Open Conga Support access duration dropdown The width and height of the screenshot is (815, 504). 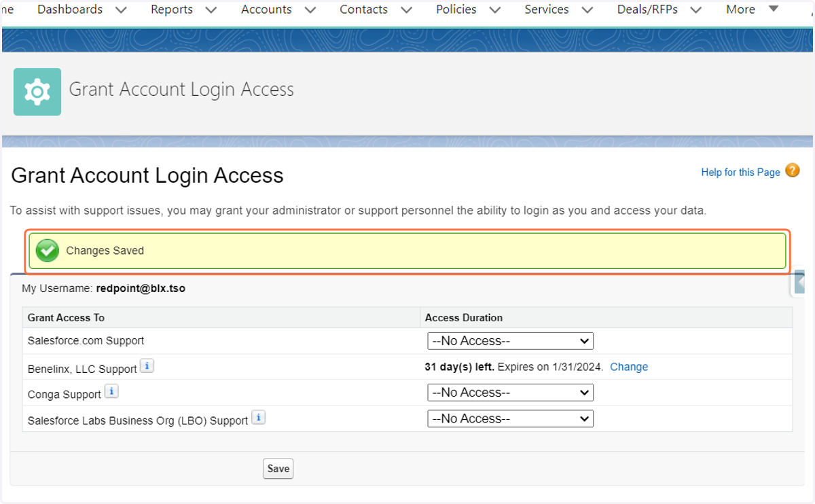tap(510, 393)
